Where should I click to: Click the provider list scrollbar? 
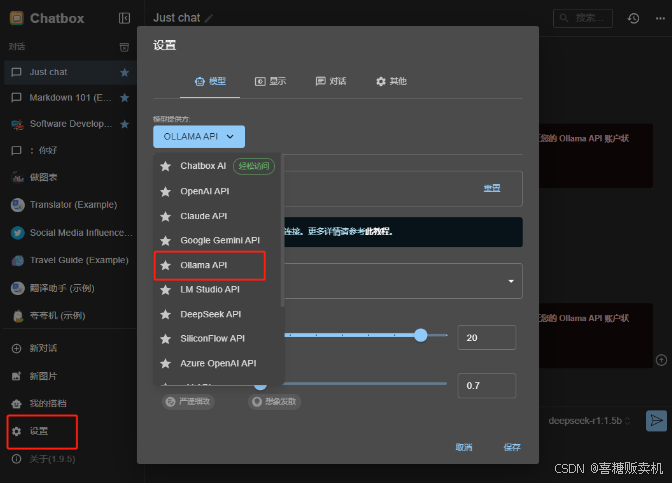pyautogui.click(x=282, y=231)
